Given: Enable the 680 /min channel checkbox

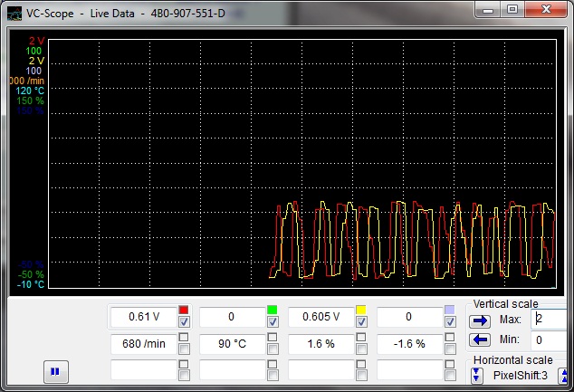Looking at the screenshot, I should click(x=184, y=338).
